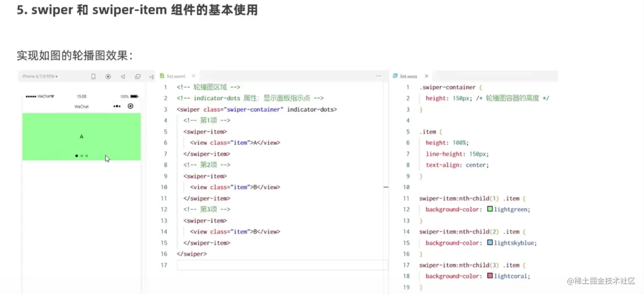Click the list.wxml file icon
Screen dimensions: 644x294
[162, 76]
